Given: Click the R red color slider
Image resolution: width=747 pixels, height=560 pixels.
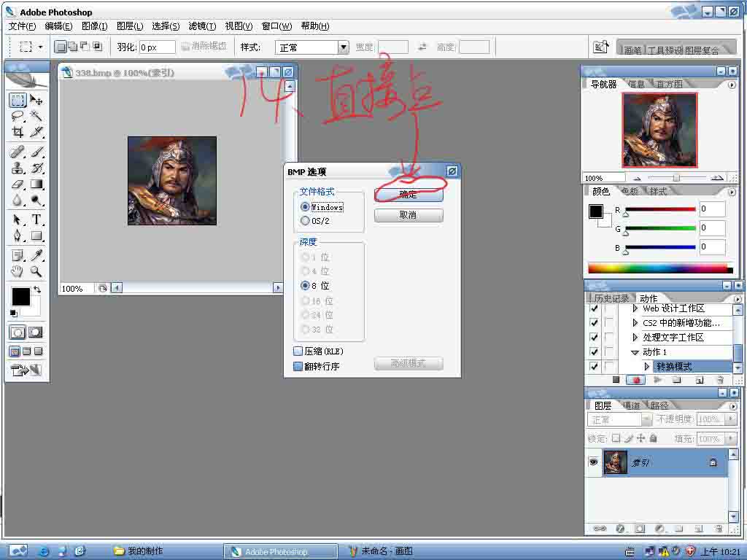Looking at the screenshot, I should (x=659, y=209).
